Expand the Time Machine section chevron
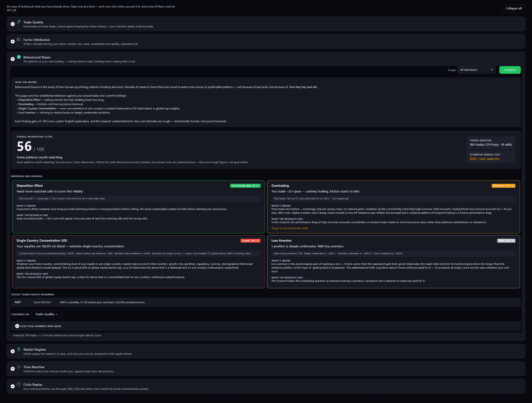 point(13,369)
